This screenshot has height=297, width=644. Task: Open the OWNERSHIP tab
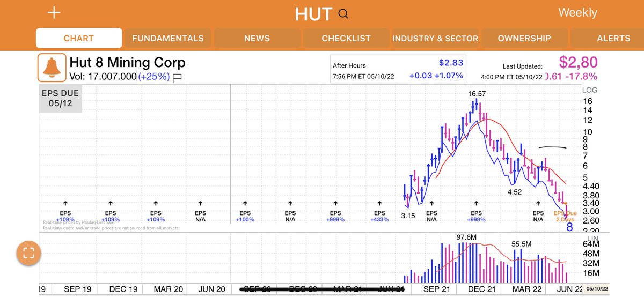(524, 38)
